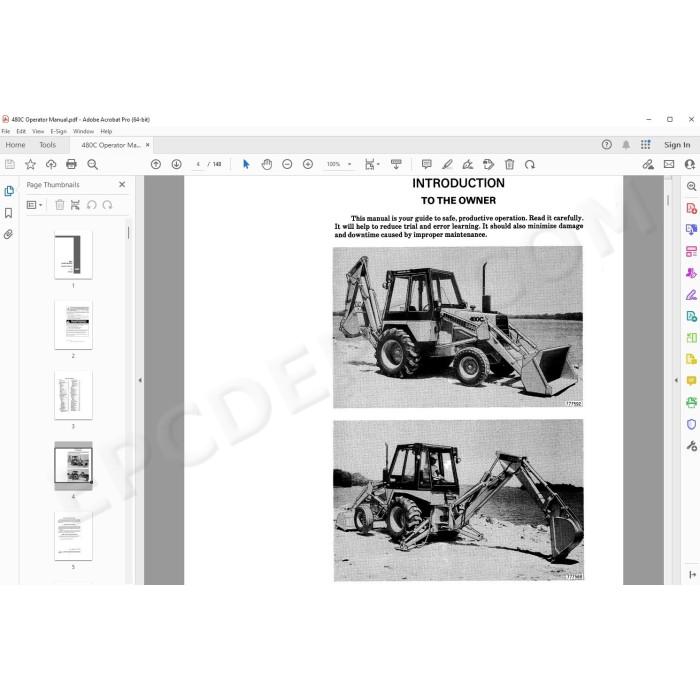Switch to the Home tab

tap(16, 145)
